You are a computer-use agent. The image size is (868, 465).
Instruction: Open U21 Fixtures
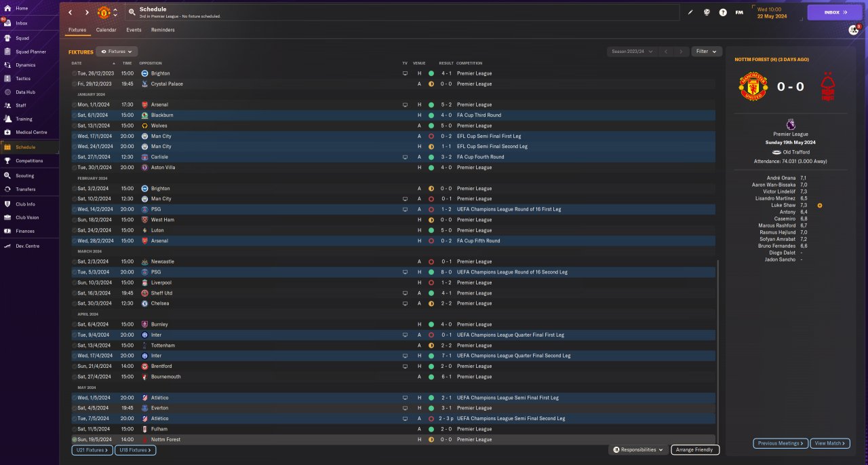[x=92, y=450]
